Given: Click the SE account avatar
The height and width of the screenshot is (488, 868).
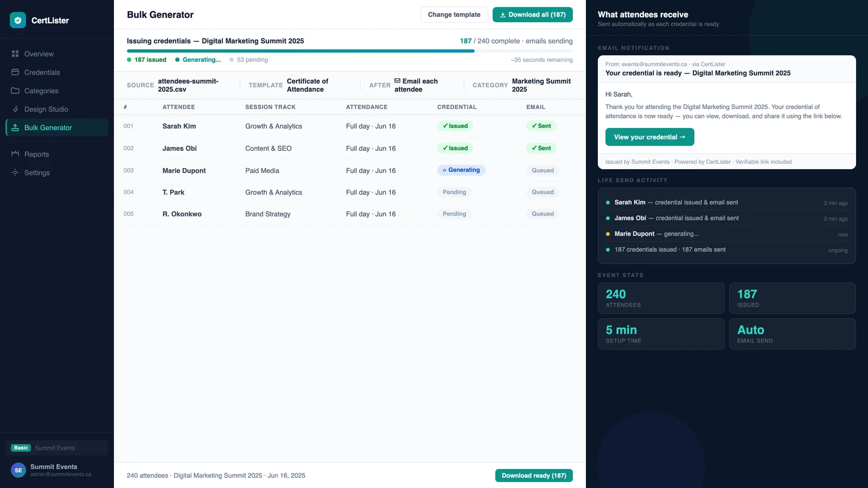Looking at the screenshot, I should 18,470.
